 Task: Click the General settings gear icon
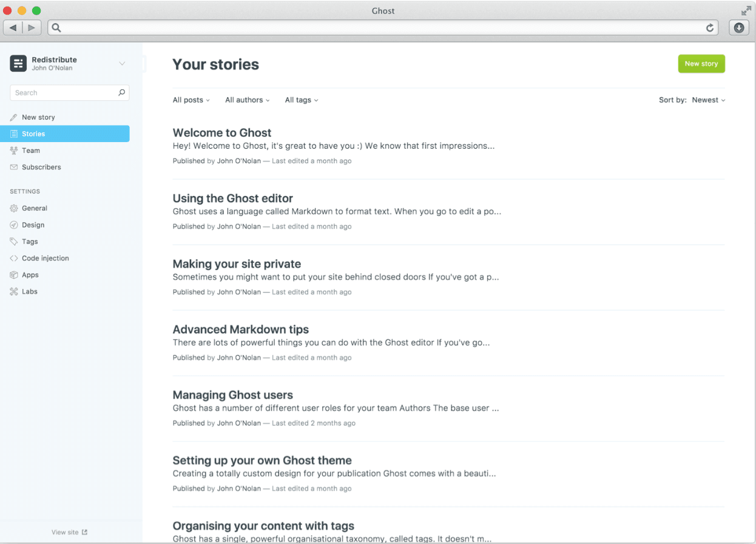14,208
